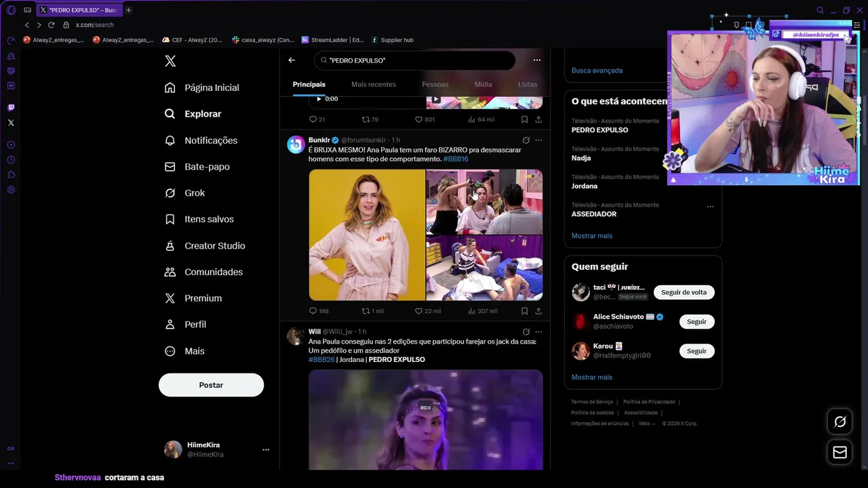Open Itens salvos bookmarks
Image resolution: width=868 pixels, height=488 pixels.
[x=199, y=220]
